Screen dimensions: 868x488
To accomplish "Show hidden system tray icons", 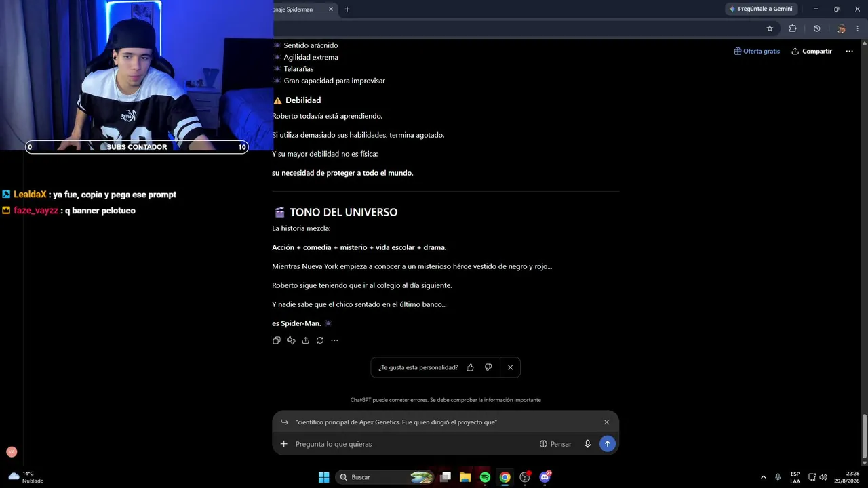I will tap(764, 477).
